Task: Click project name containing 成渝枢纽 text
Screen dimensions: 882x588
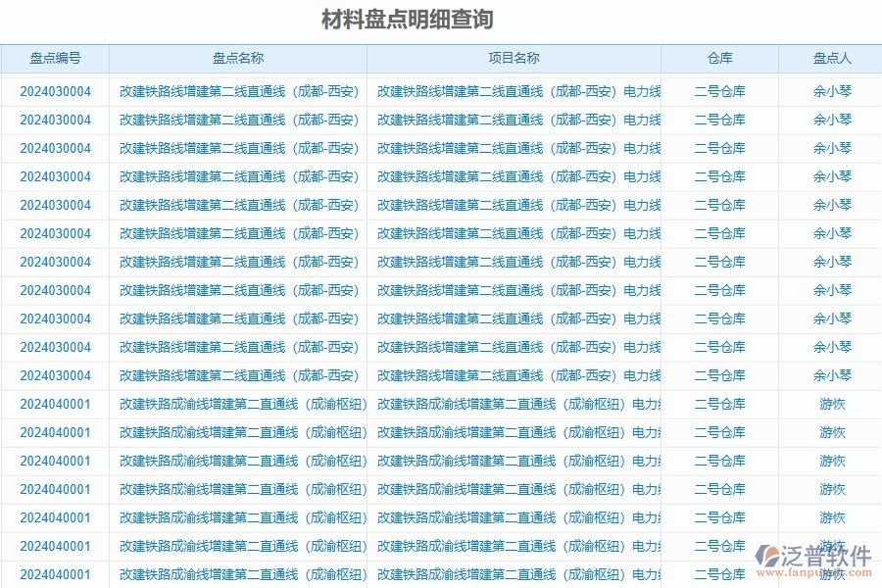Action: point(514,404)
